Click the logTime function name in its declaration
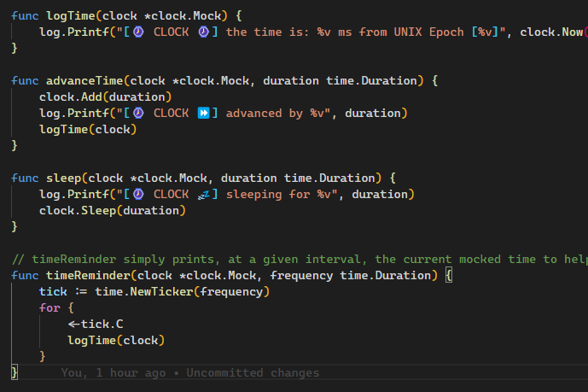 71,16
